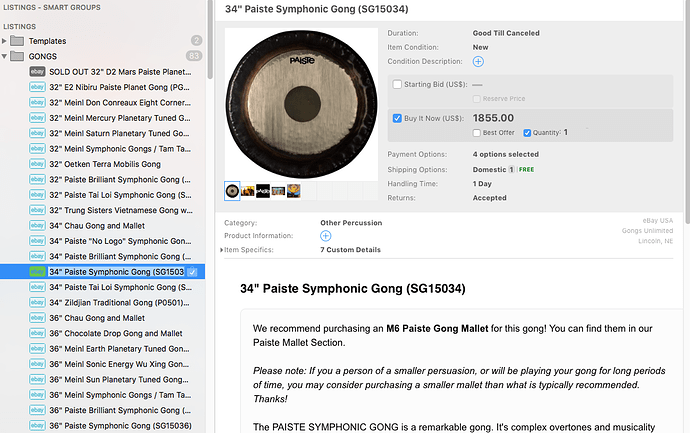This screenshot has width=690, height=433.
Task: Uncheck the Quantity checkbox
Action: tap(527, 132)
